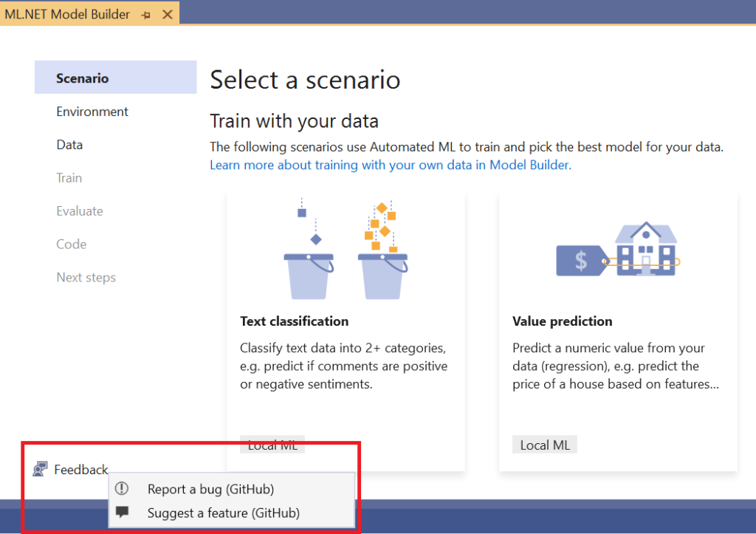Choose the Value prediction scenario card
Viewport: 756px width, 534px height.
(618, 332)
